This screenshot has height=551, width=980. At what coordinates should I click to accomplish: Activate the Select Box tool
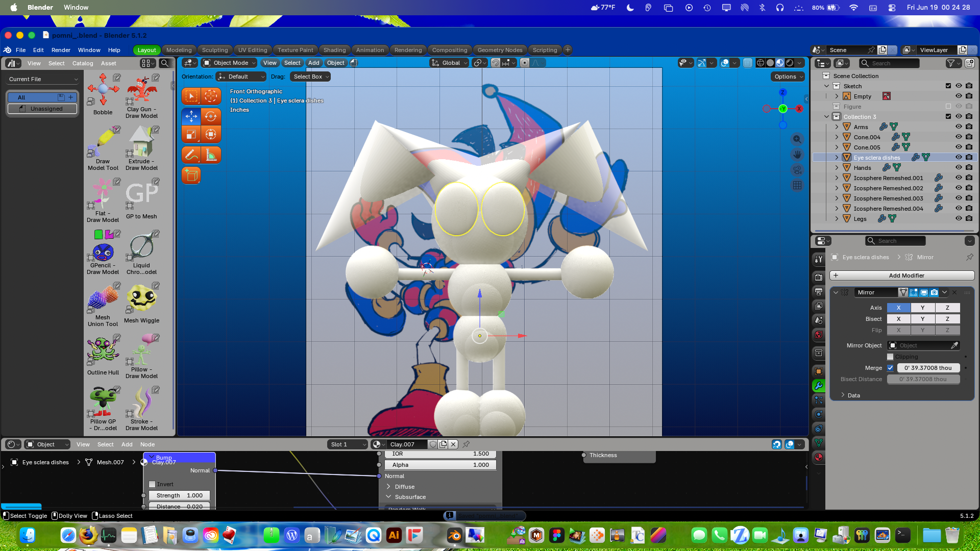(191, 96)
